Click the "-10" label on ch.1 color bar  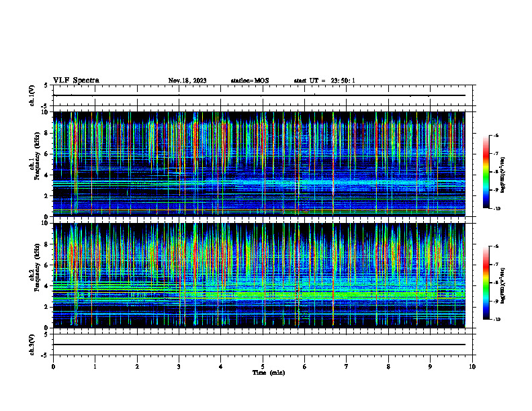pos(496,209)
